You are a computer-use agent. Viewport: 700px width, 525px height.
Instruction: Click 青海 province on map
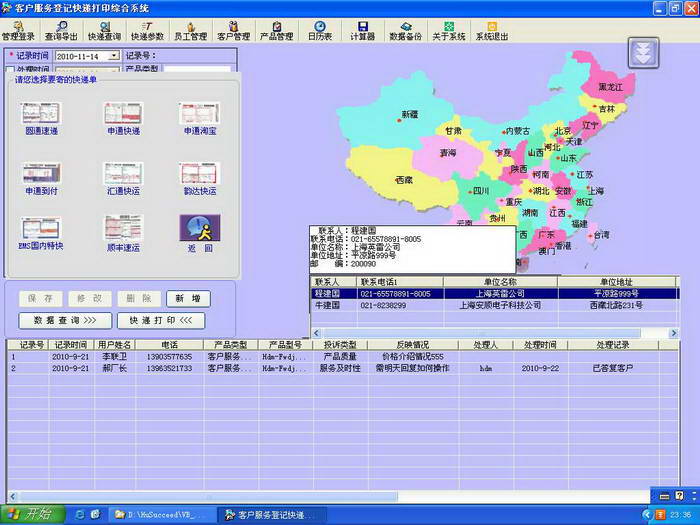[x=448, y=153]
